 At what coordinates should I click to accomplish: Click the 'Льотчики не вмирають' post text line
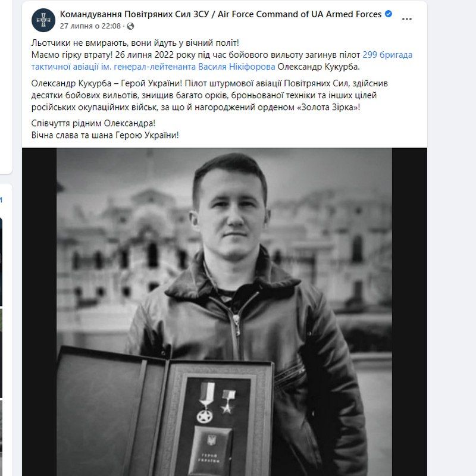[135, 43]
